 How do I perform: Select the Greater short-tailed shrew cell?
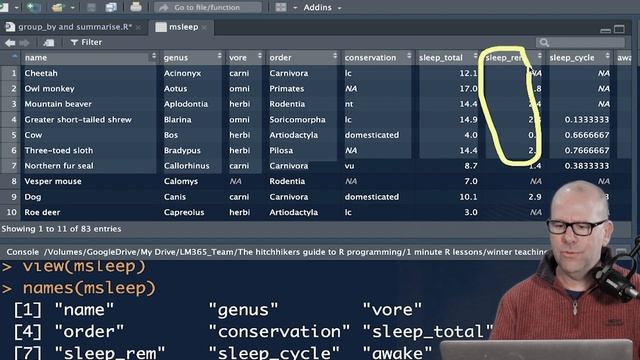tap(78, 120)
